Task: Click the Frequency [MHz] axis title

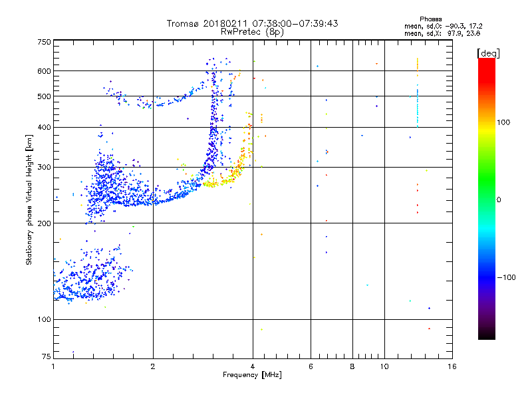Action: click(252, 375)
